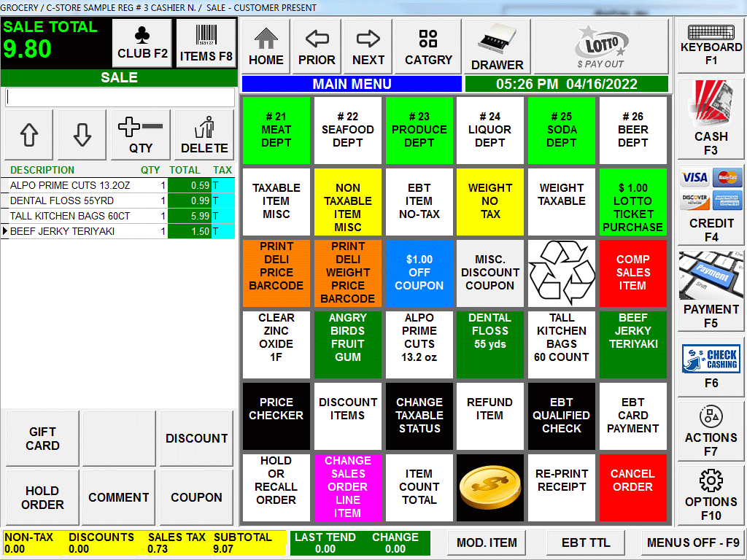Viewport: 747px width, 560px height.
Task: Move selection up with up arrow
Action: (x=29, y=135)
